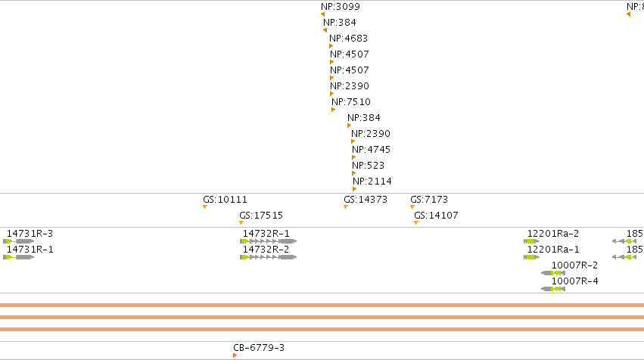Image resolution: width=644 pixels, height=360 pixels.
Task: Select the GS:7173 feature label
Action: point(429,200)
